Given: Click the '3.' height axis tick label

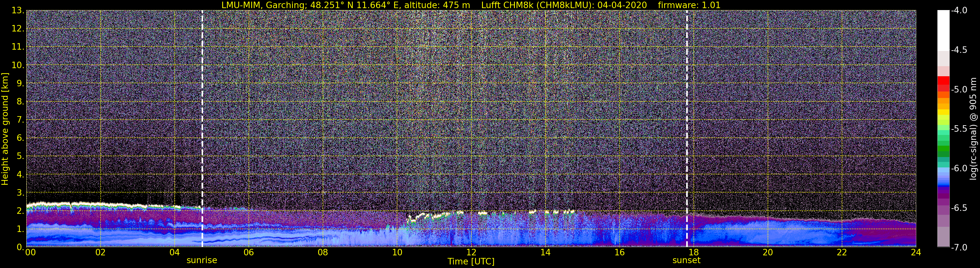Looking at the screenshot, I should click(20, 193).
